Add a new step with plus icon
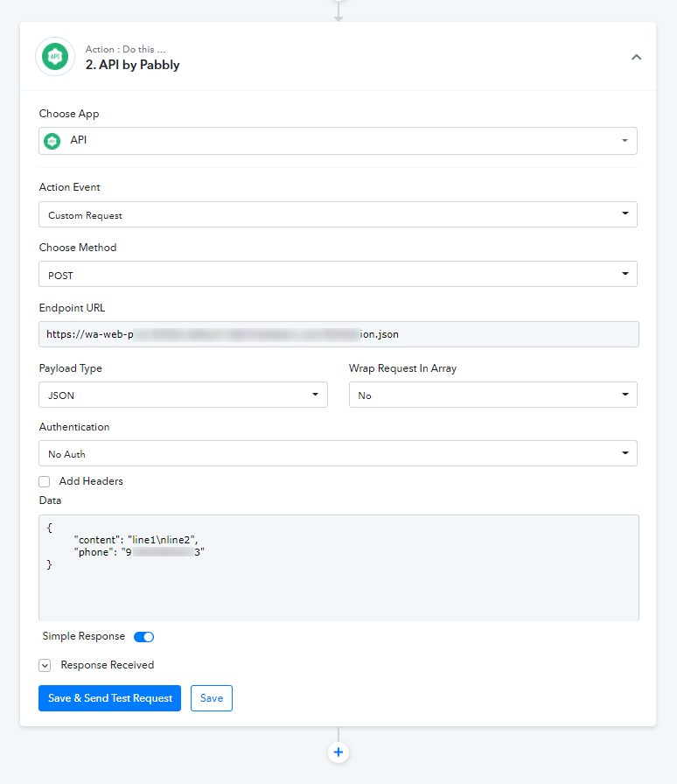 338,752
